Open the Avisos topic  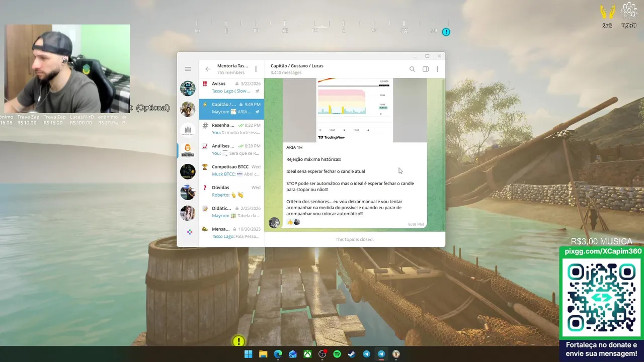click(x=231, y=87)
